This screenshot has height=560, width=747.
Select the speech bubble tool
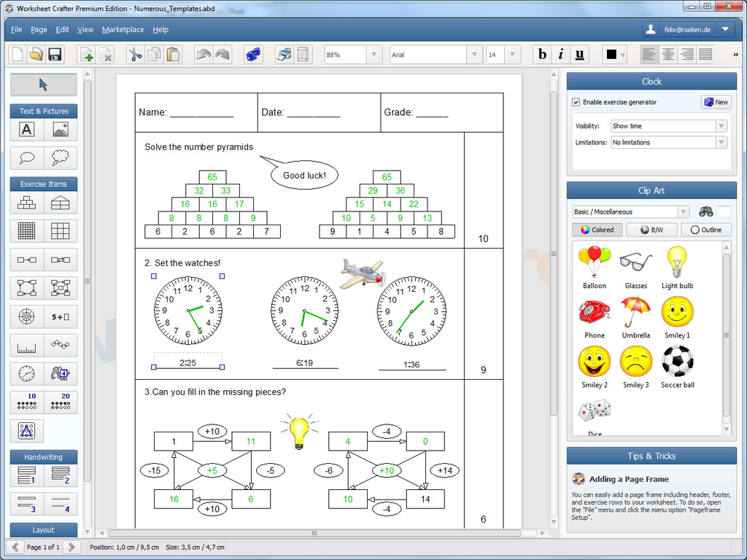[x=27, y=157]
